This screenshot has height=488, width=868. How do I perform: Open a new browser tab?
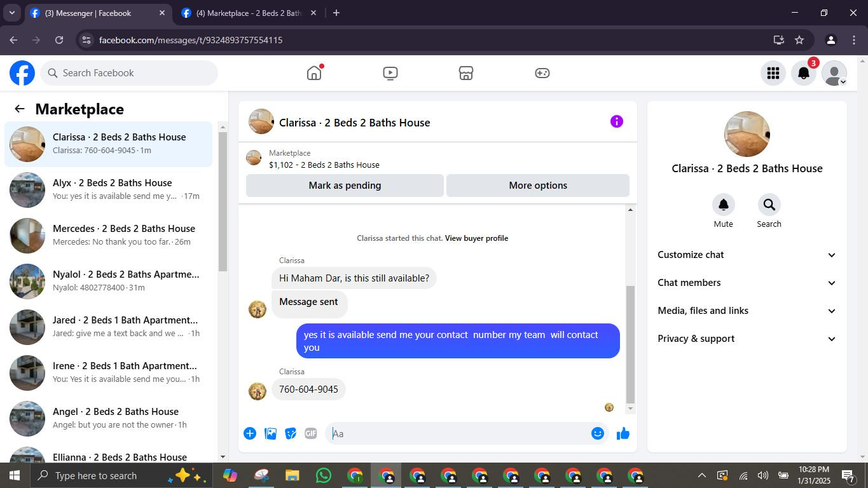(x=336, y=13)
